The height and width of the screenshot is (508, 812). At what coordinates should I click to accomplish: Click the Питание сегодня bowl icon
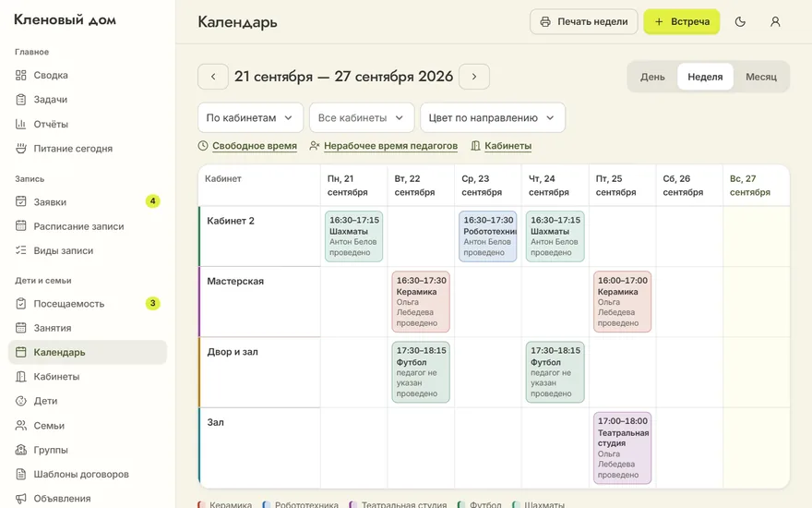pyautogui.click(x=20, y=149)
